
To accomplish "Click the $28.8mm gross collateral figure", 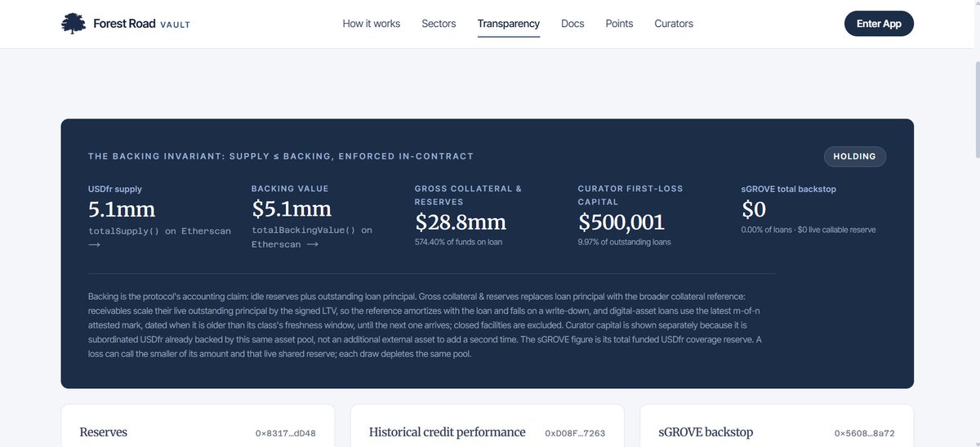I will tap(461, 221).
